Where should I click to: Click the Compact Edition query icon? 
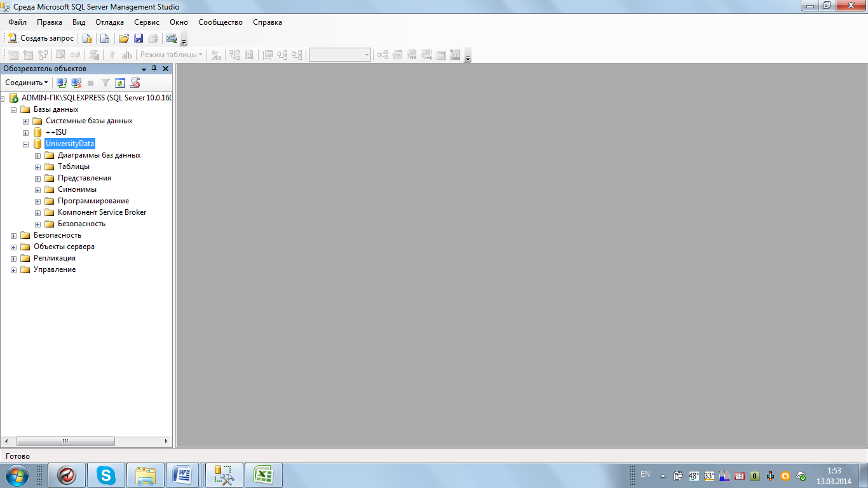[105, 38]
